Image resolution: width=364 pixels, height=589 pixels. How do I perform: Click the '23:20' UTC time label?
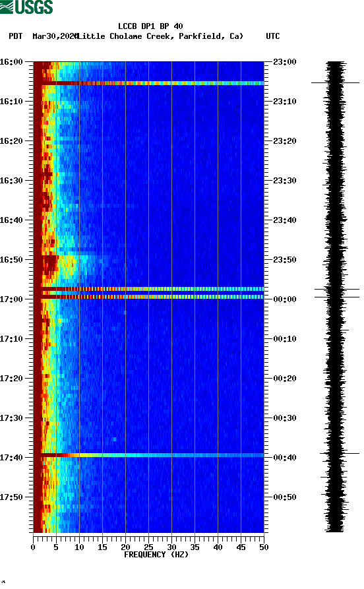pyautogui.click(x=285, y=141)
